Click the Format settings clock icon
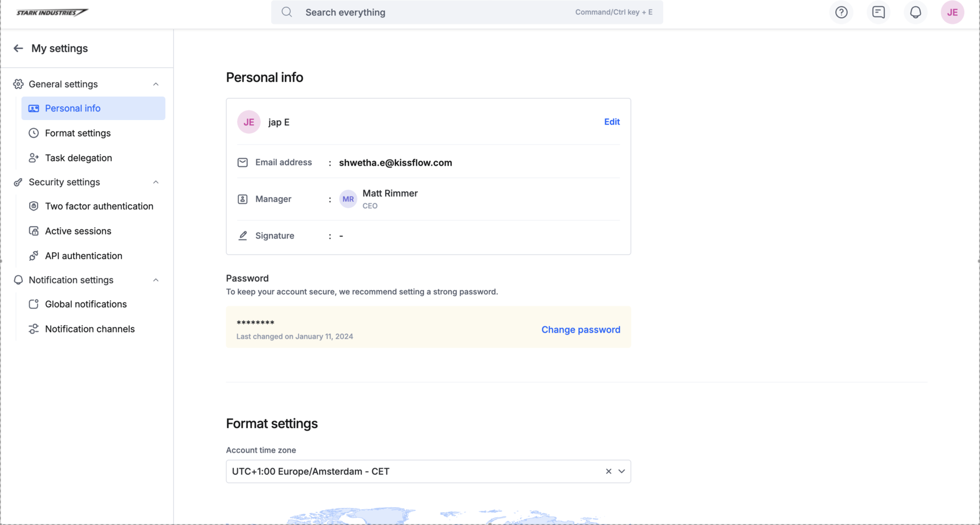980x525 pixels. pos(34,133)
